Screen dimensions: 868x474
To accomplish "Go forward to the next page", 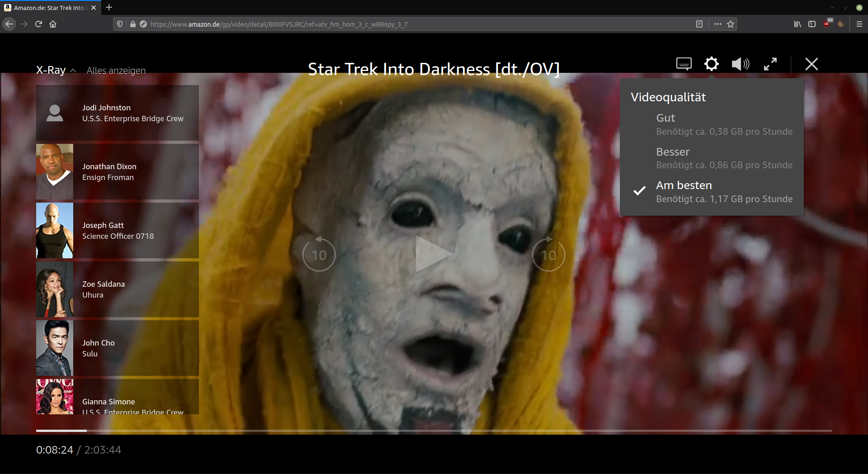I will tap(24, 24).
